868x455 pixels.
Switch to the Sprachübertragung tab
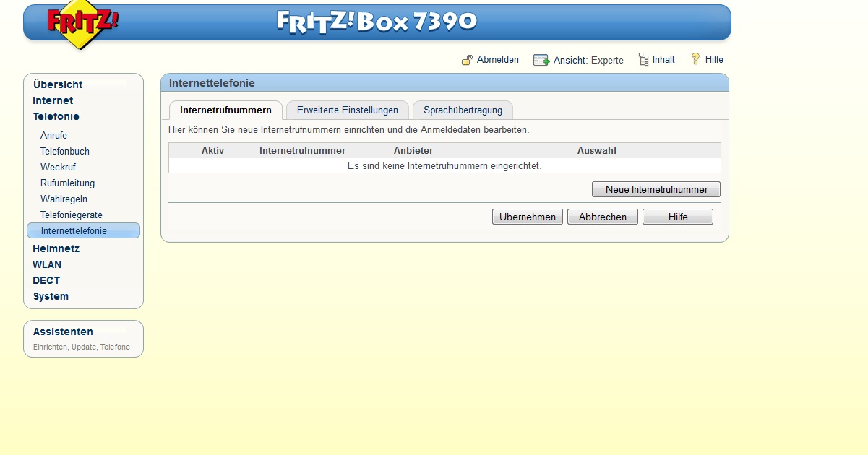pos(463,110)
